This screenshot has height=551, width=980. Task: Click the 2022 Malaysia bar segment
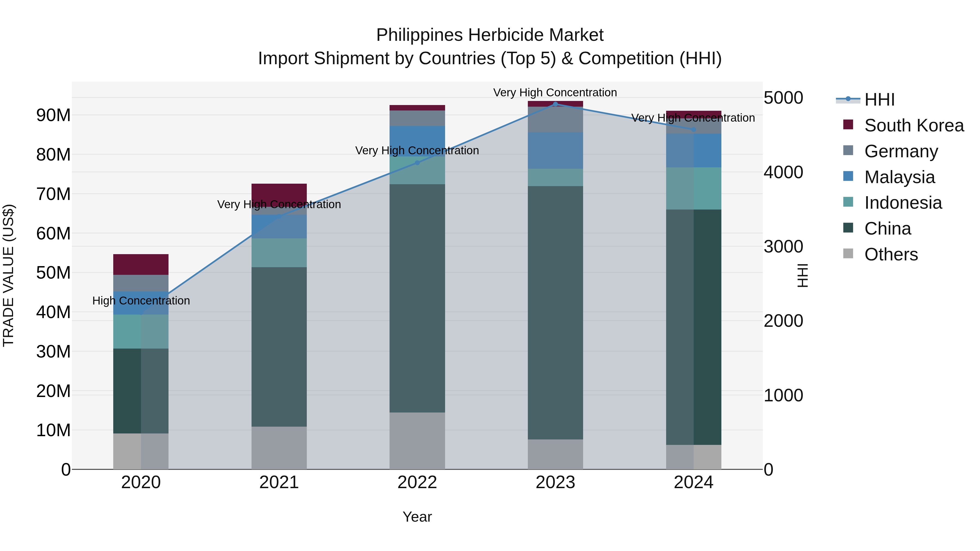pos(417,141)
